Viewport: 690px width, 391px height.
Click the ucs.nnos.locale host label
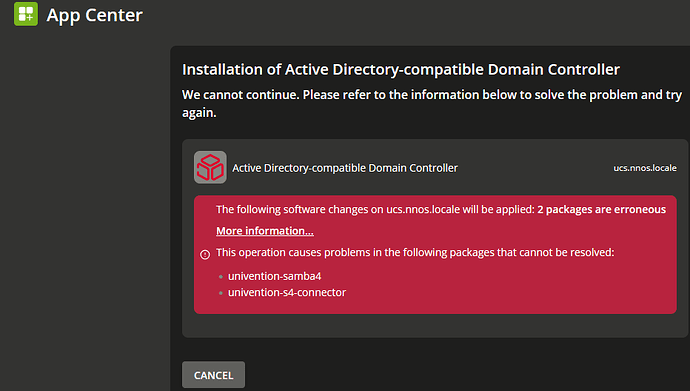645,168
